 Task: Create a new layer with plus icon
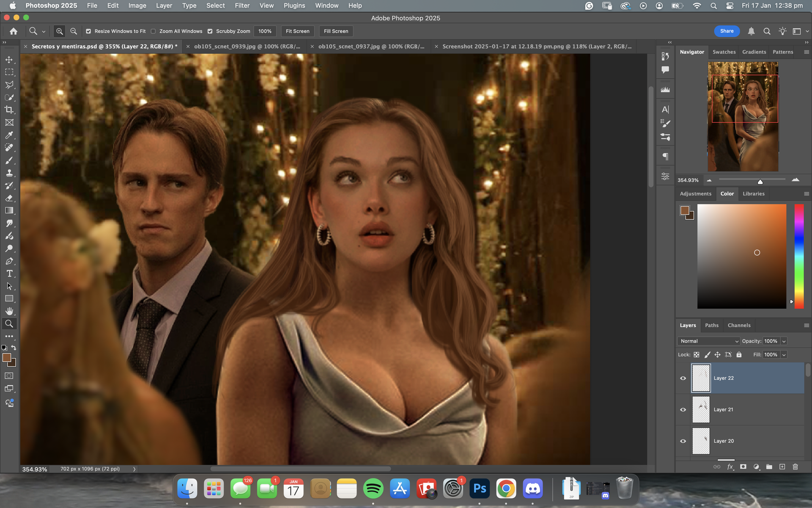click(782, 467)
